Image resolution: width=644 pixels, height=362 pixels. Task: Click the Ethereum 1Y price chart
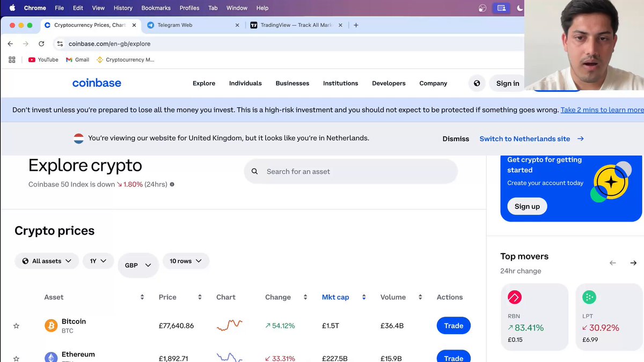coord(230,357)
